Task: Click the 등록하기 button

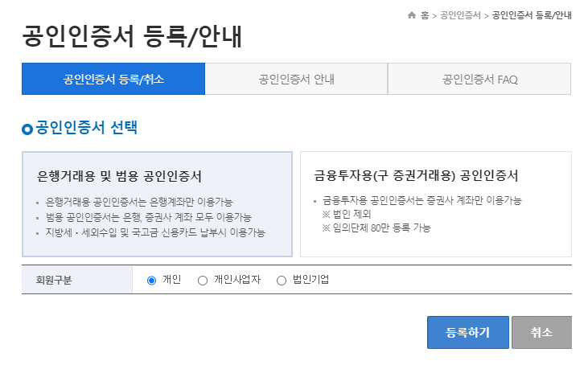Action: click(x=468, y=332)
